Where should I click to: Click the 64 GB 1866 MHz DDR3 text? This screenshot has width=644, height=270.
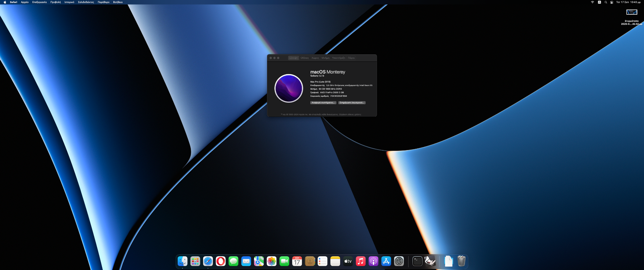tap(330, 89)
